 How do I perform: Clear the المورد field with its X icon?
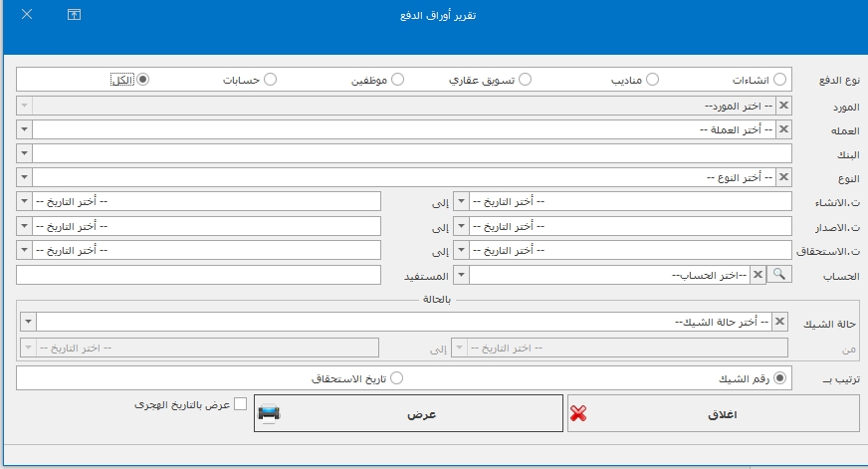pos(782,106)
